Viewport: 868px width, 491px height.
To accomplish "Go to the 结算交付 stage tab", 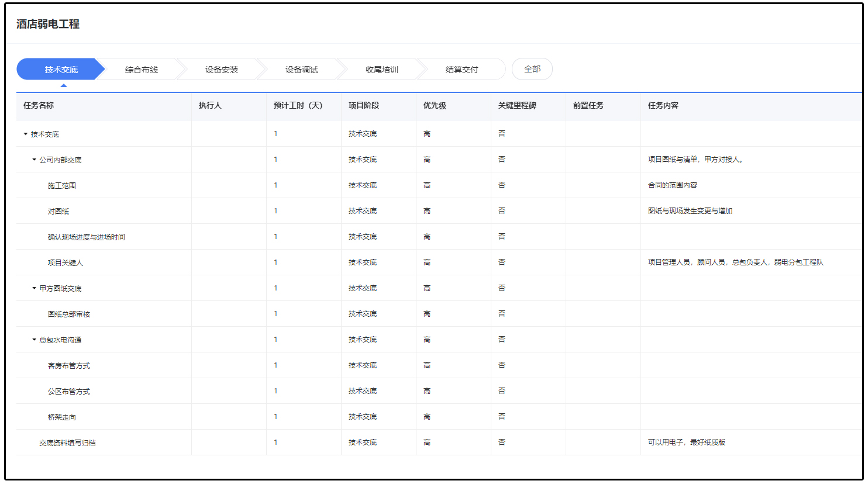I will [461, 70].
